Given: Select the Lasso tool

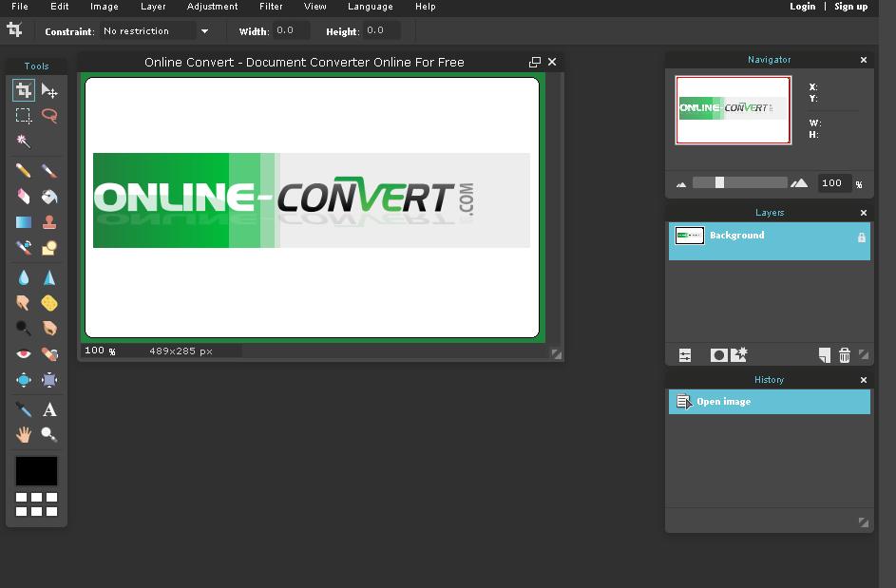Looking at the screenshot, I should (x=49, y=116).
